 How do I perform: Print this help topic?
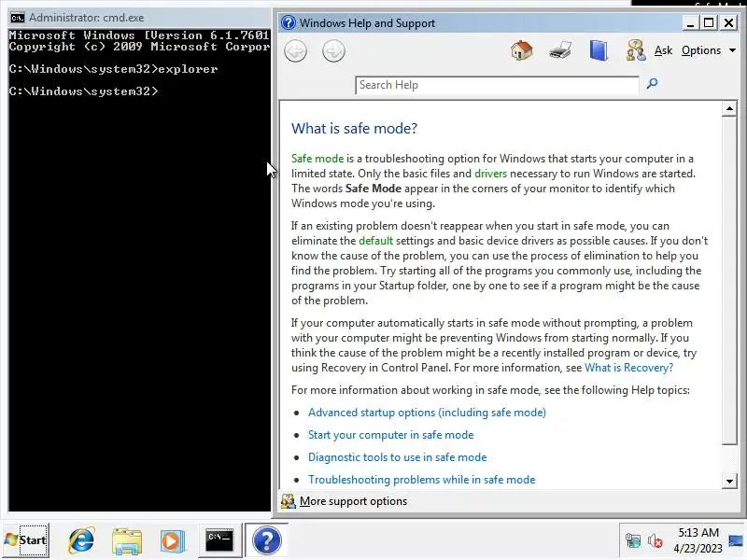pyautogui.click(x=560, y=50)
